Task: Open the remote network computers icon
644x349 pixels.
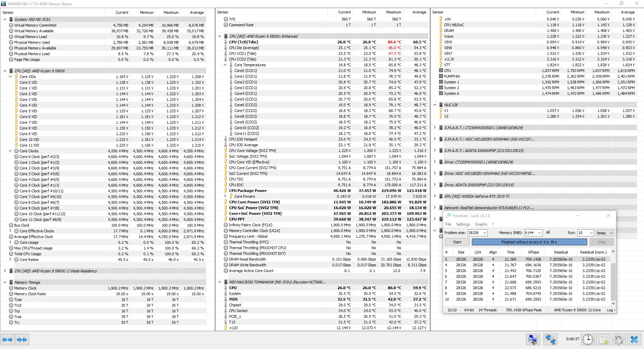Action: click(550, 340)
